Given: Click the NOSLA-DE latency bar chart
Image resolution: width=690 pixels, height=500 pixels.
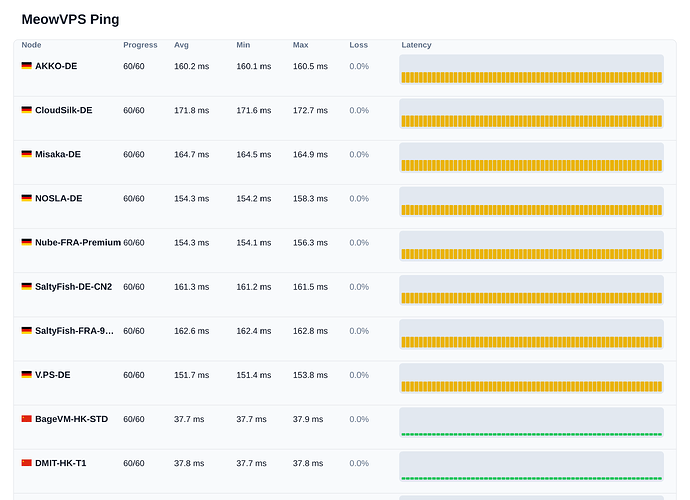Looking at the screenshot, I should 532,202.
